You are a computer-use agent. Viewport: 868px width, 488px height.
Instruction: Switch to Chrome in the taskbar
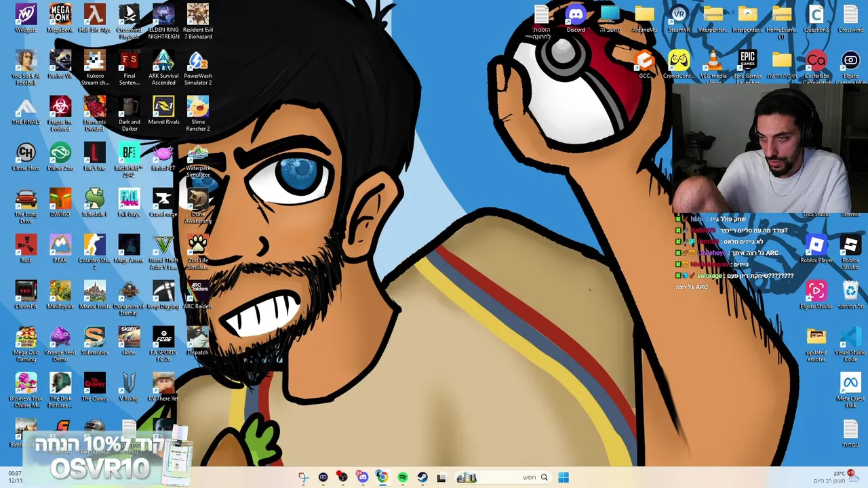tap(382, 477)
